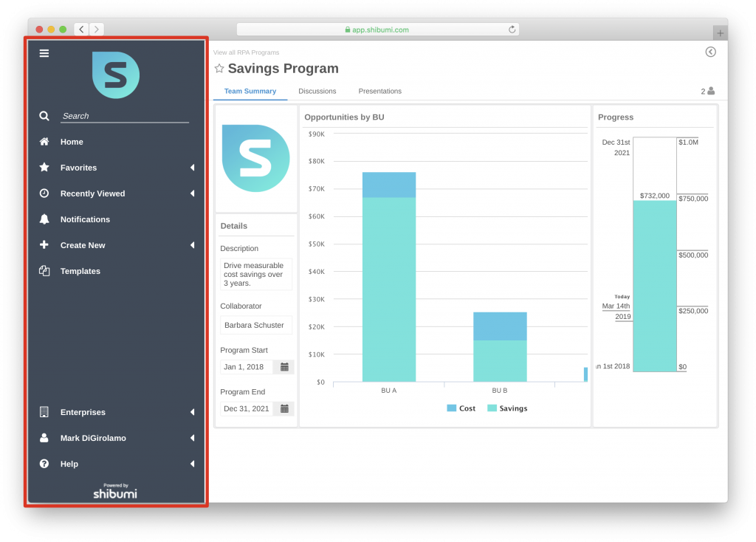
Task: Click the Notifications bell icon
Action: (44, 219)
